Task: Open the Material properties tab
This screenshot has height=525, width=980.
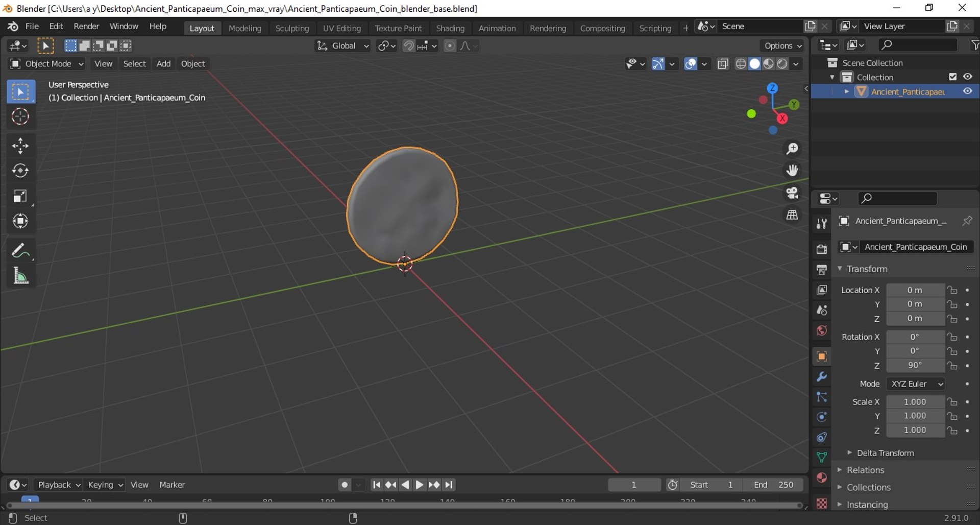Action: click(x=821, y=478)
